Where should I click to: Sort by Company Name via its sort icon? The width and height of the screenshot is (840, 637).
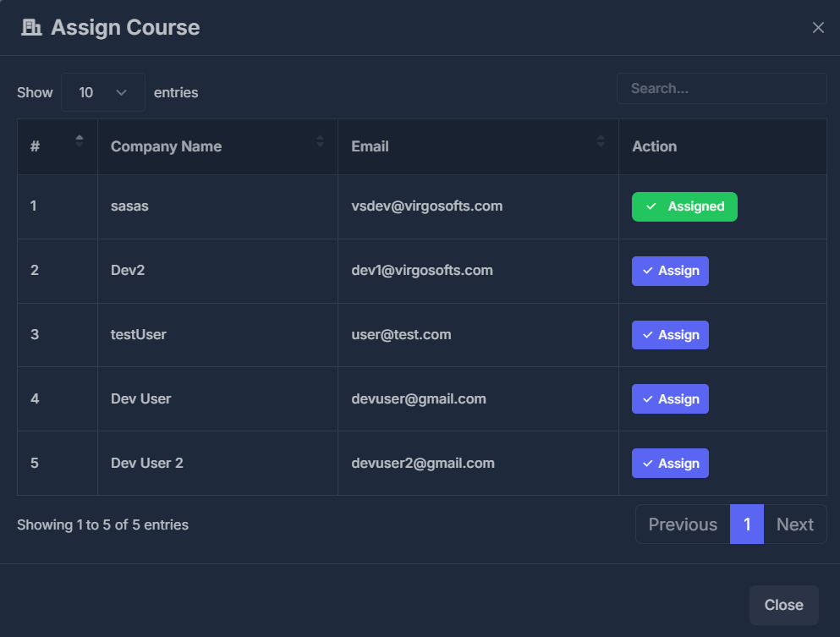click(x=319, y=145)
